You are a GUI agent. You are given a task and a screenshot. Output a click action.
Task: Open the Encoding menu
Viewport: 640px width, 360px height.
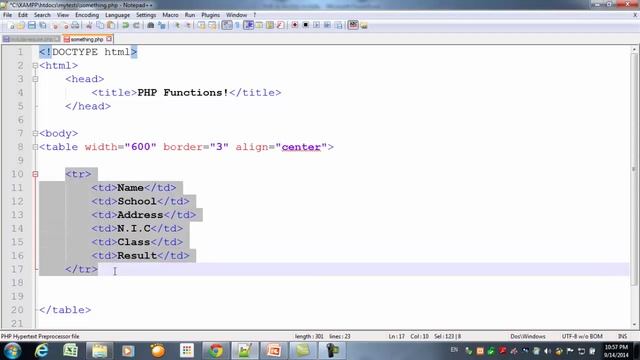coord(87,15)
